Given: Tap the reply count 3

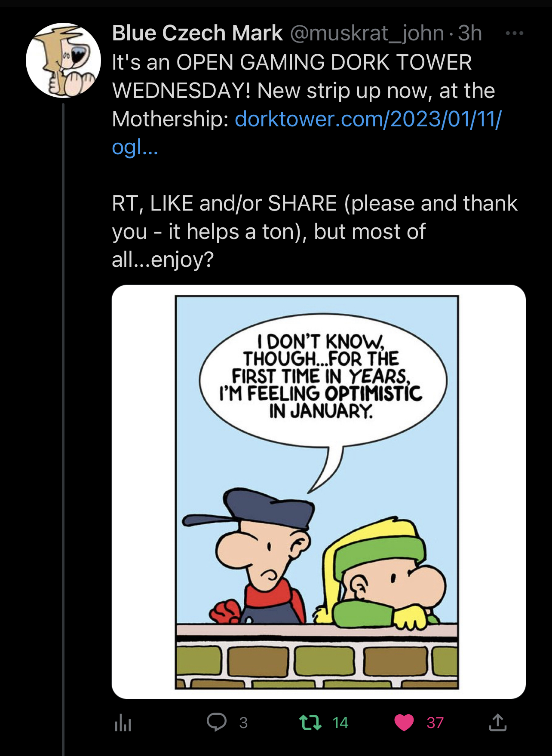Looking at the screenshot, I should (243, 722).
